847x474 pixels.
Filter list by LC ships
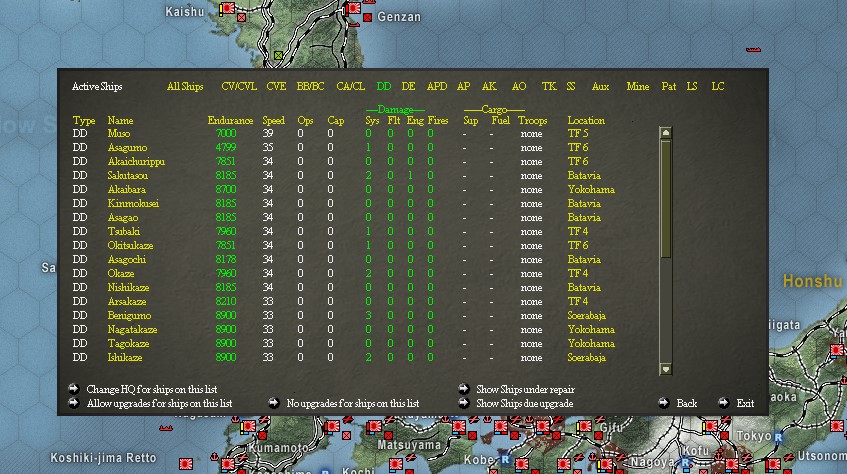pos(717,86)
